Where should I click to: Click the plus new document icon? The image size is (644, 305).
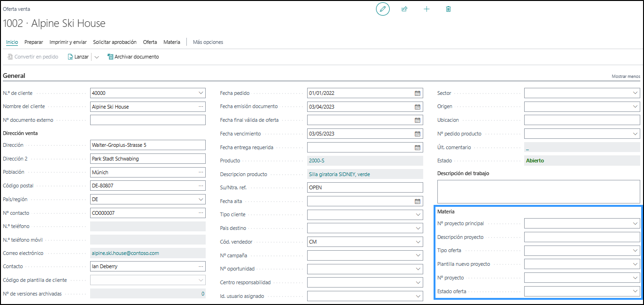(x=427, y=9)
